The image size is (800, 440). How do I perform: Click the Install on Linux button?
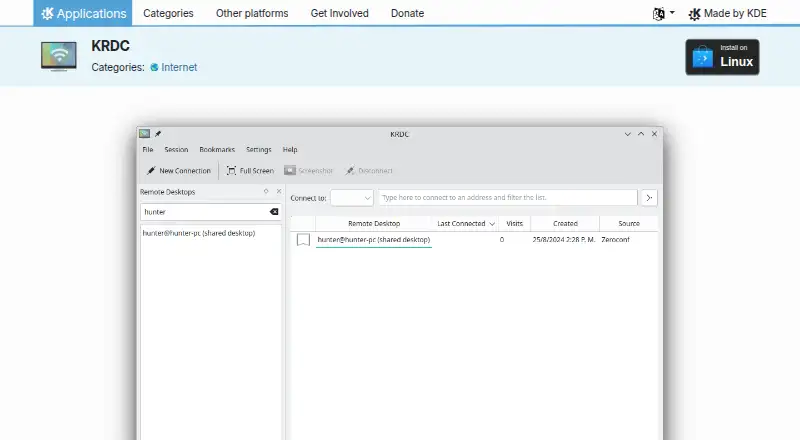click(x=722, y=57)
